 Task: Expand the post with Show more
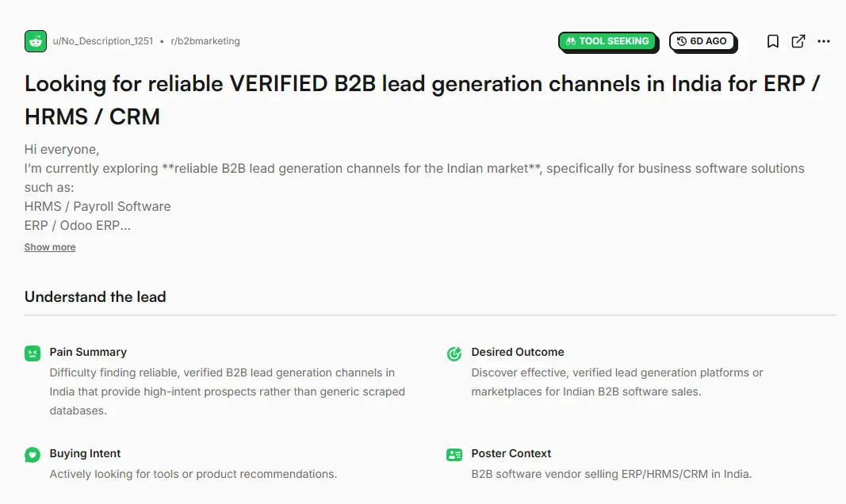pyautogui.click(x=50, y=247)
